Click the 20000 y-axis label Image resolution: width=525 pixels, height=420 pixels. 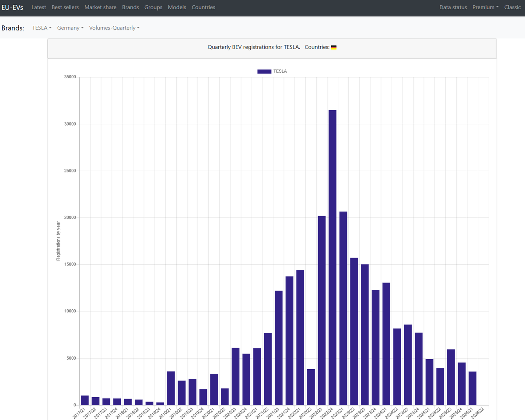70,218
